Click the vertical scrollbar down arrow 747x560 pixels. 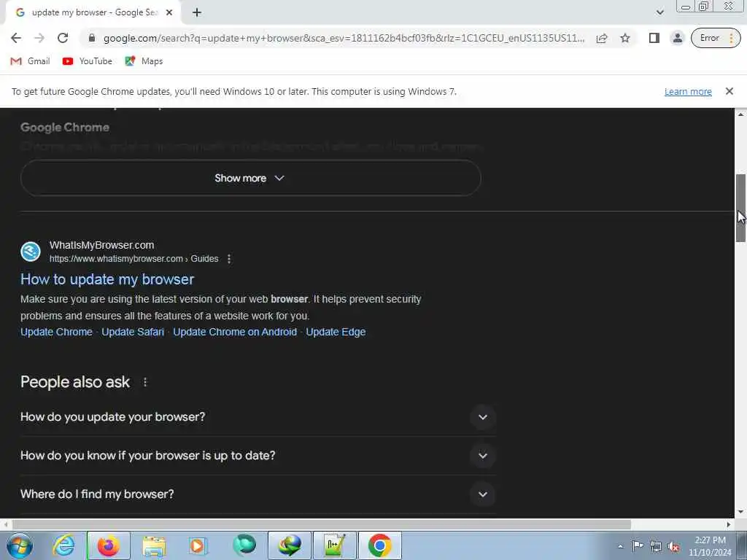[740, 513]
